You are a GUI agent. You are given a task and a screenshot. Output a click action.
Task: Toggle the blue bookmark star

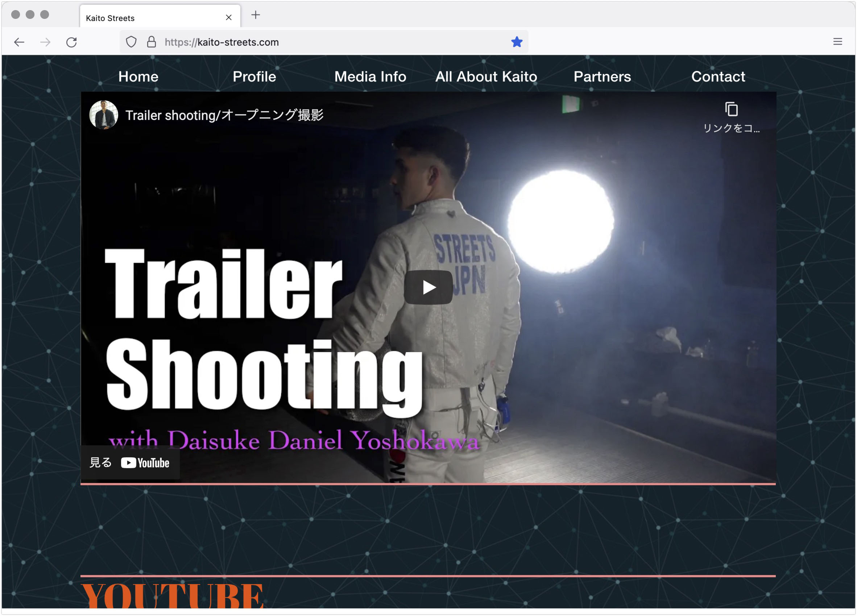[517, 42]
